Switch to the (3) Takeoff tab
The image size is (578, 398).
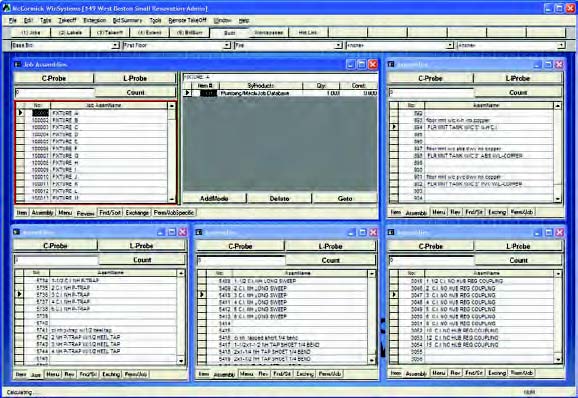pyautogui.click(x=109, y=32)
